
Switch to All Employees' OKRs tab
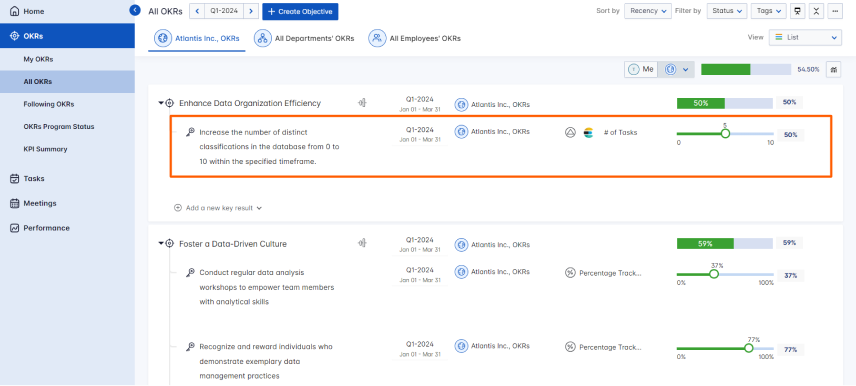(x=414, y=39)
